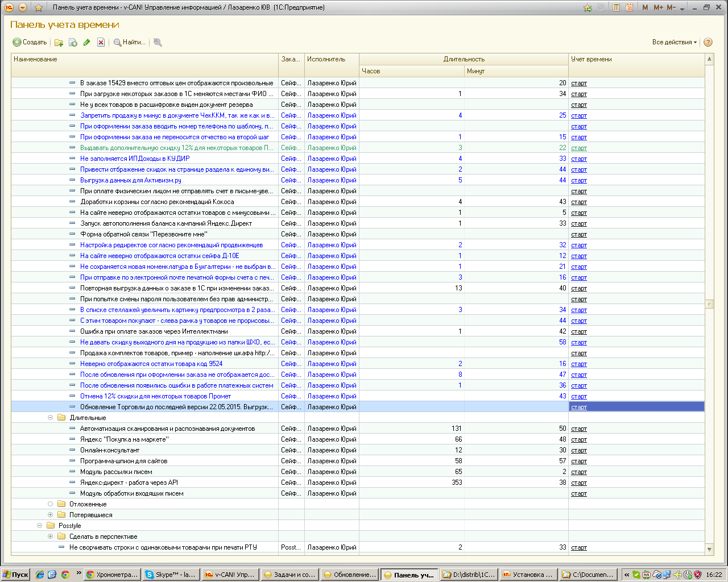The width and height of the screenshot is (728, 582).
Task: Add page to favorites document-star icon
Action: coord(601,7)
